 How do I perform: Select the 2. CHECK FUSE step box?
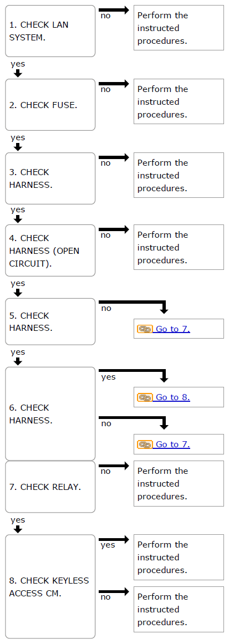point(50,105)
